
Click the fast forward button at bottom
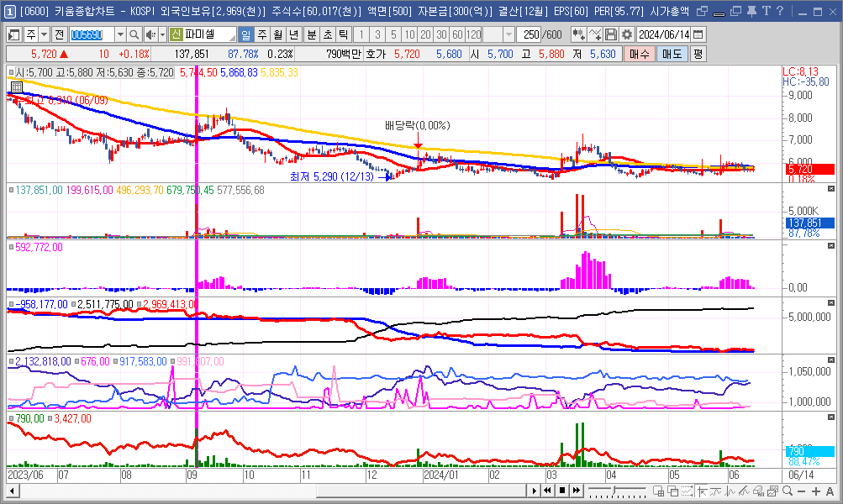[x=577, y=491]
